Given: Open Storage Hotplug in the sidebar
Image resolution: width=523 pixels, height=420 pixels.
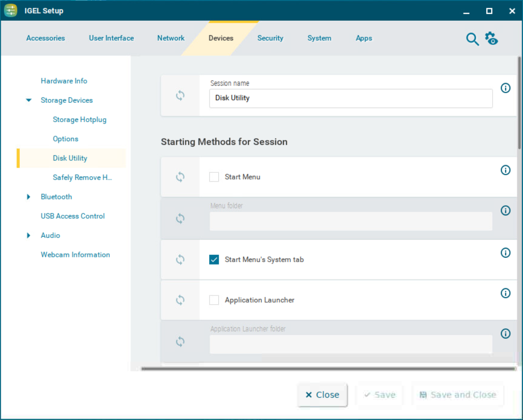Looking at the screenshot, I should click(x=80, y=120).
